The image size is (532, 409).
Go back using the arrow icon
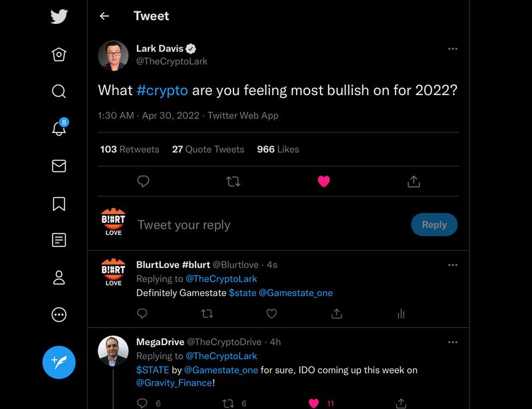coord(104,16)
